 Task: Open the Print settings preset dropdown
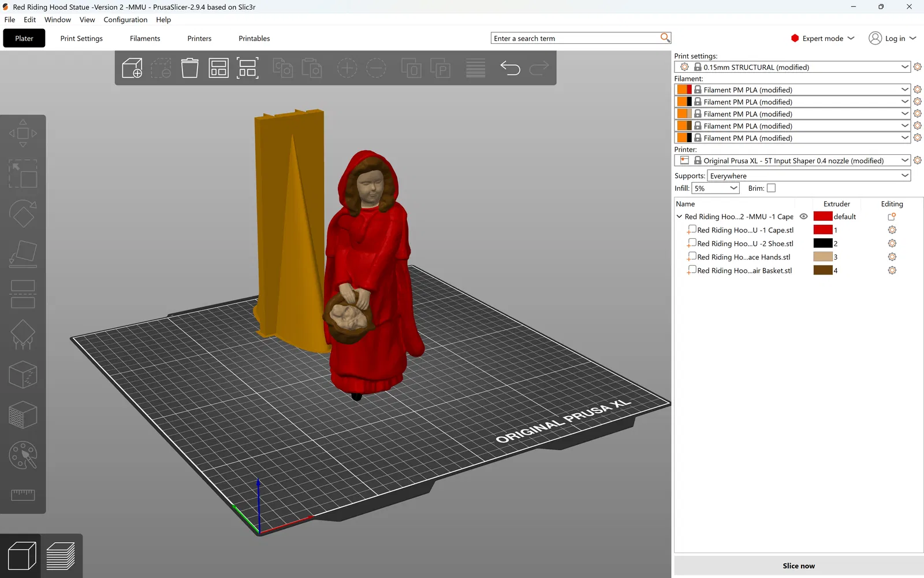click(x=792, y=67)
